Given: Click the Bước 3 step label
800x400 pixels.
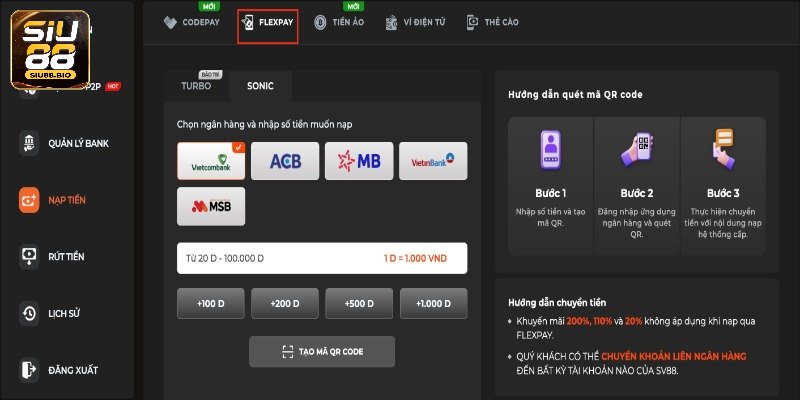Looking at the screenshot, I should click(723, 193).
